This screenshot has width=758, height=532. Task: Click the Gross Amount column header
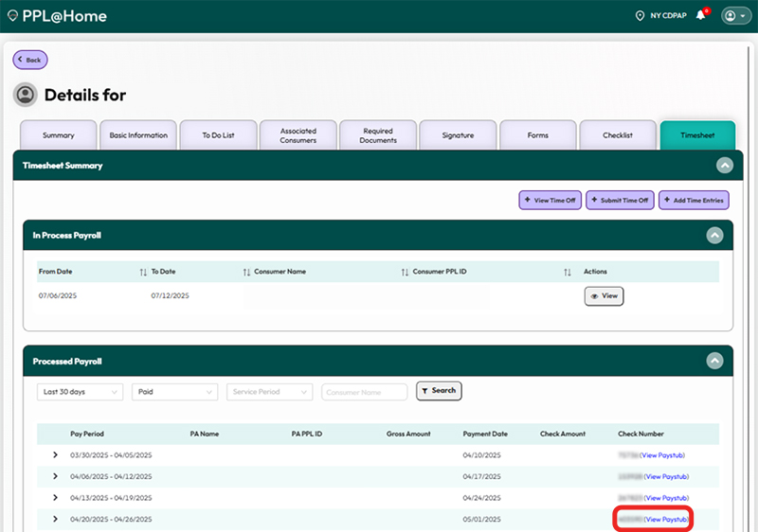[x=408, y=434]
